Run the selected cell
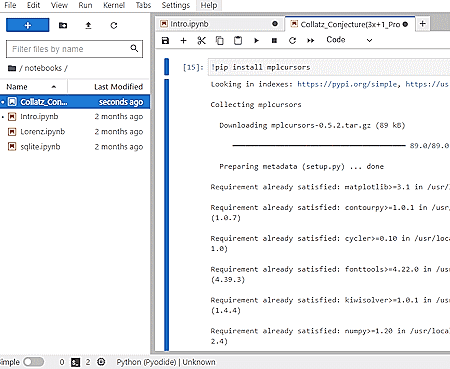This screenshot has width=450, height=369. [x=256, y=41]
